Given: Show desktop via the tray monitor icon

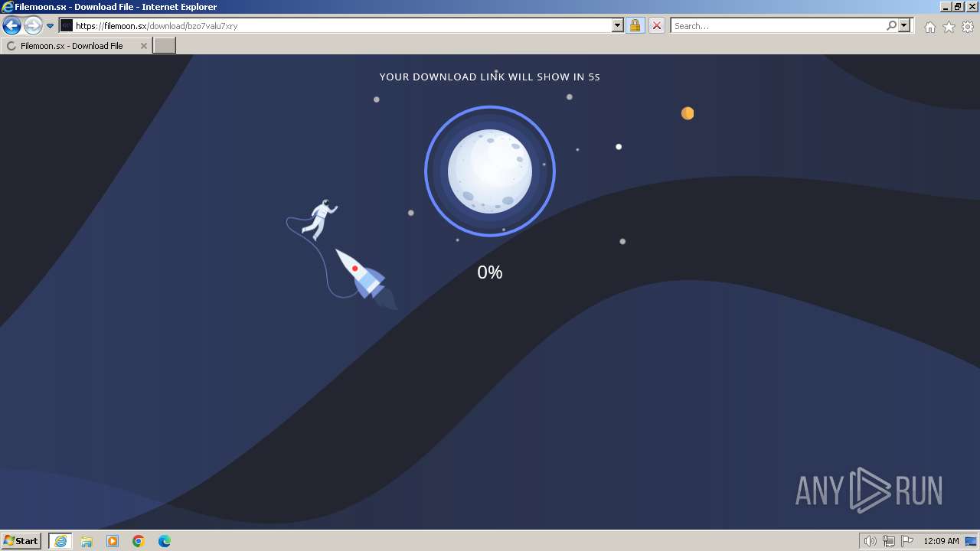Looking at the screenshot, I should click(x=971, y=541).
